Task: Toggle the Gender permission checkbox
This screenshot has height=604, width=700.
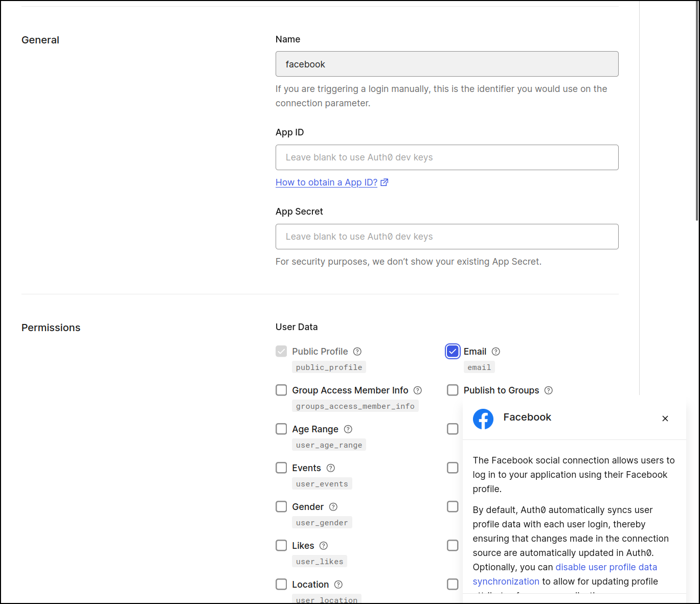Action: click(281, 506)
